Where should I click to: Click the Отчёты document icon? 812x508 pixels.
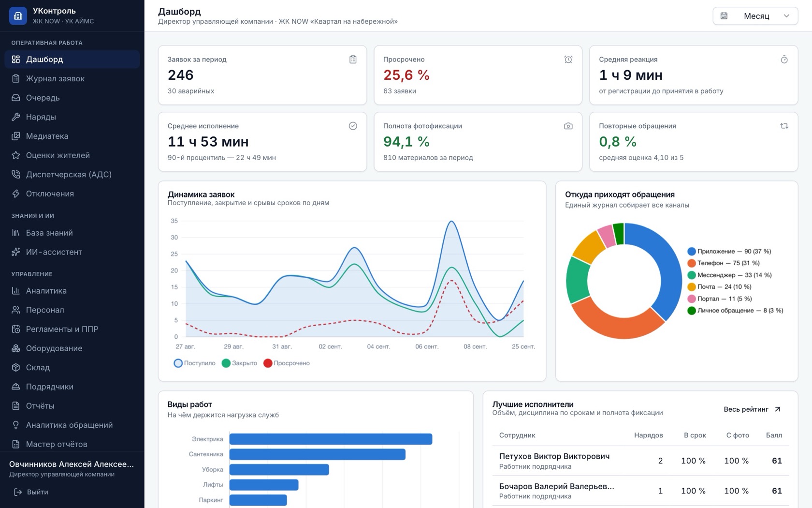click(x=16, y=406)
